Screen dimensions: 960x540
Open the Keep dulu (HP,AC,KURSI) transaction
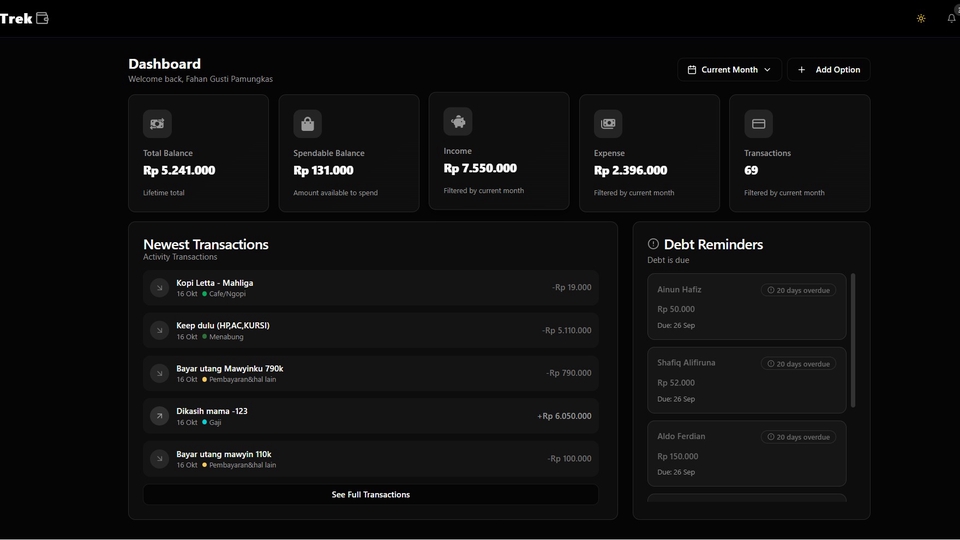point(370,330)
